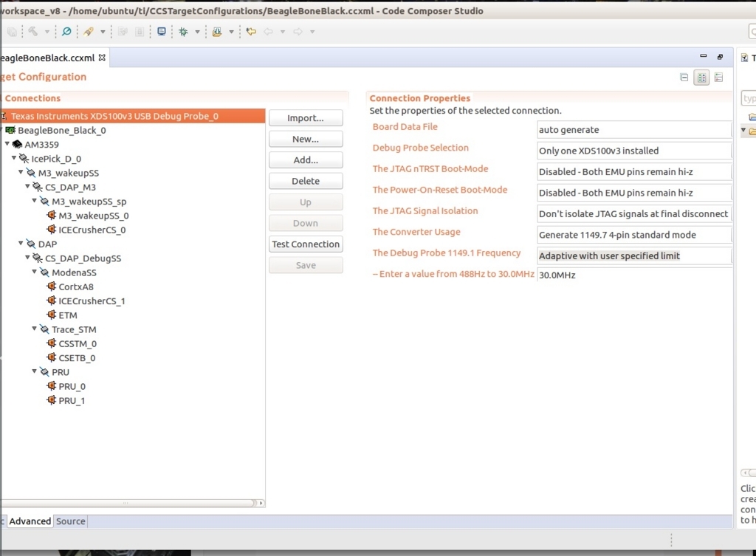The height and width of the screenshot is (556, 756).
Task: Close the BeagleBoneBlack.ccxml editor tab
Action: click(x=102, y=58)
